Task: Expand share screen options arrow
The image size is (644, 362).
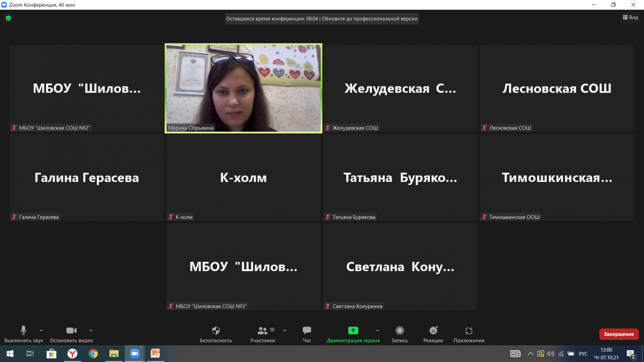Action: (x=377, y=331)
